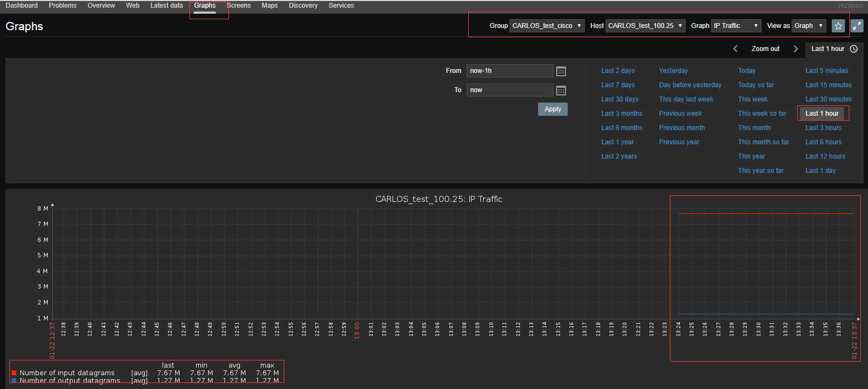Select Last 6 hours range
Viewport: 868px width, 389px height.
[824, 142]
